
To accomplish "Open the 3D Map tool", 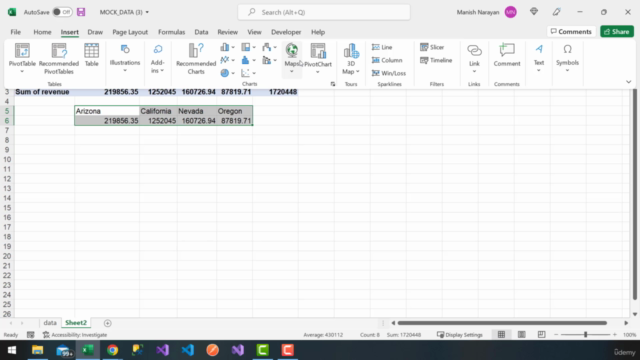I will 351,59.
